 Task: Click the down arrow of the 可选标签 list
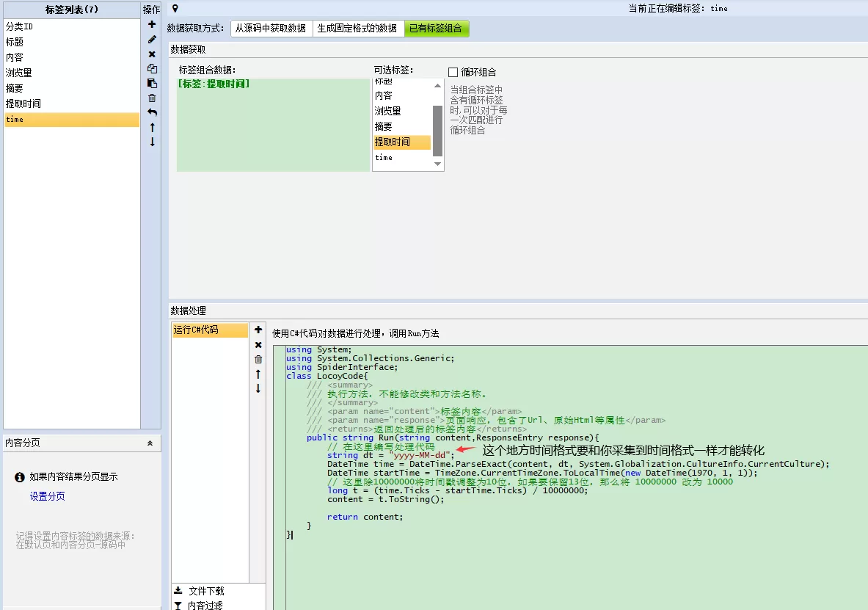[438, 164]
